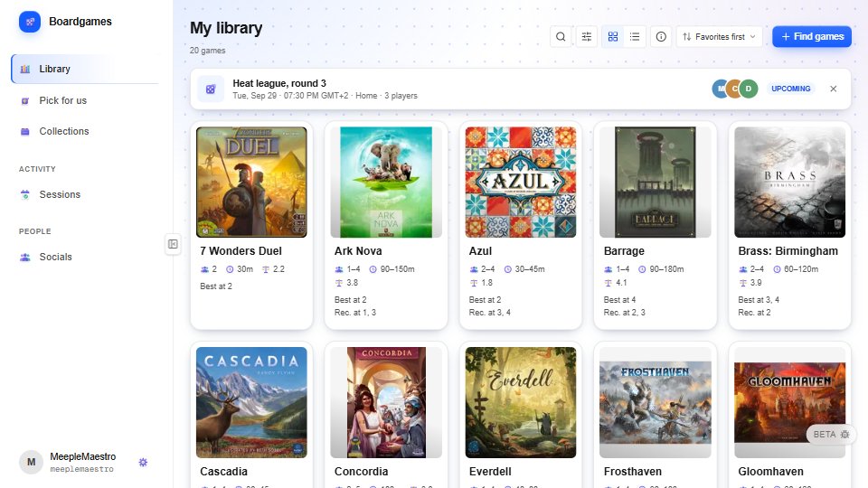Open Sessions under Activity
Screen dimensions: 868x488
click(x=85, y=194)
